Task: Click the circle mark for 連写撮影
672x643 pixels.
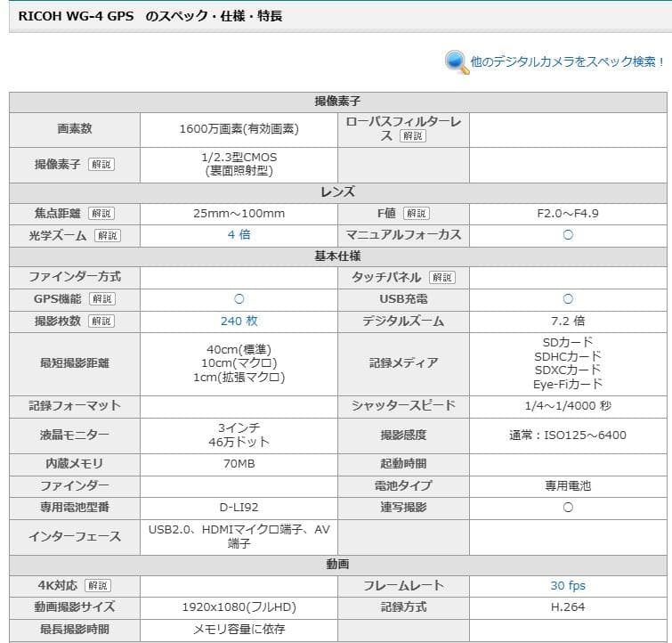Action: [568, 508]
